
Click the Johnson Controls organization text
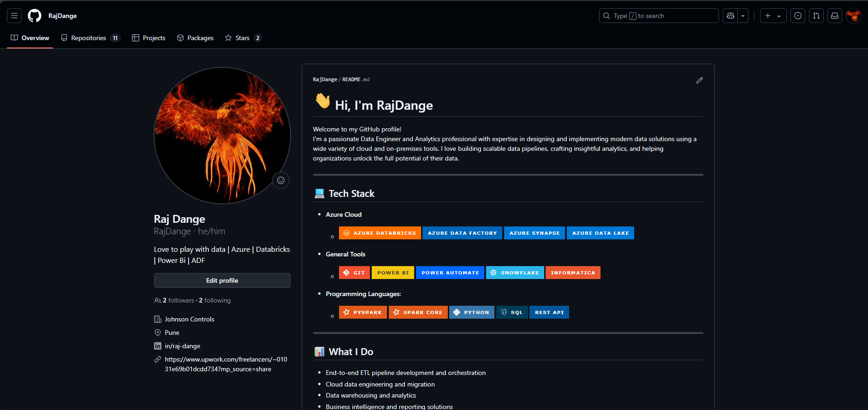click(x=190, y=319)
